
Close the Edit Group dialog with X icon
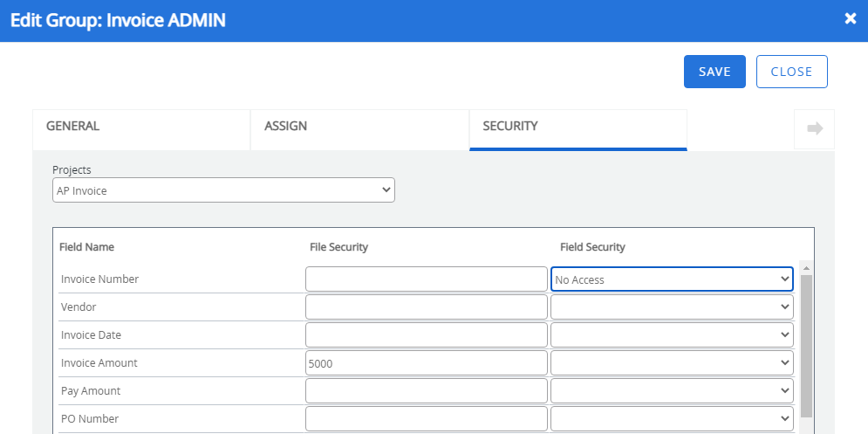pyautogui.click(x=850, y=19)
